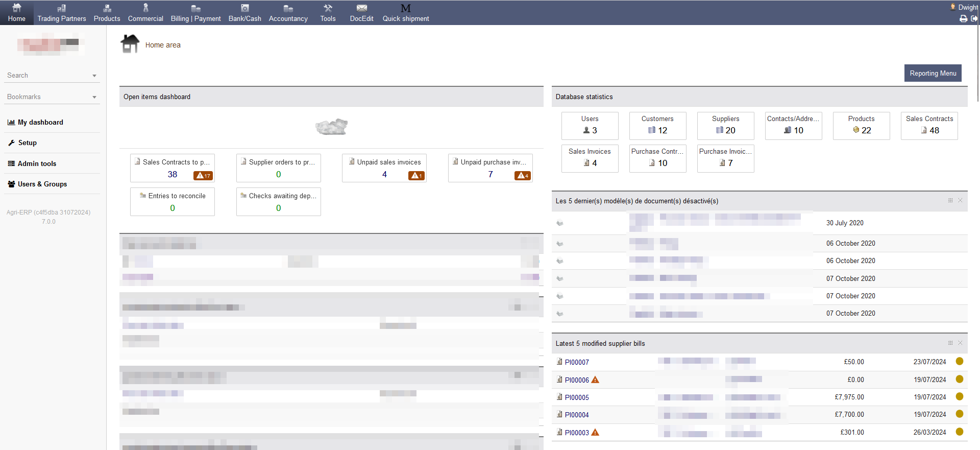Select amount £7,975.00
The width and height of the screenshot is (980, 450).
(849, 397)
